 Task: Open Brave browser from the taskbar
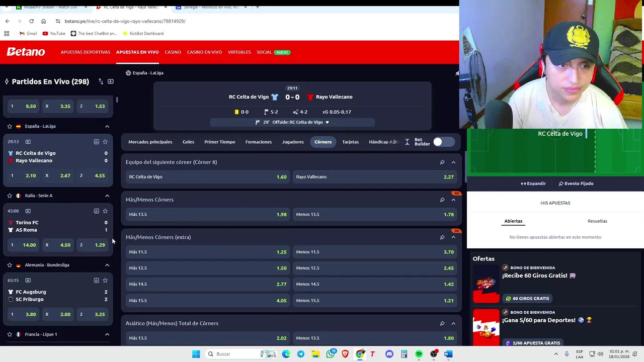point(345,354)
